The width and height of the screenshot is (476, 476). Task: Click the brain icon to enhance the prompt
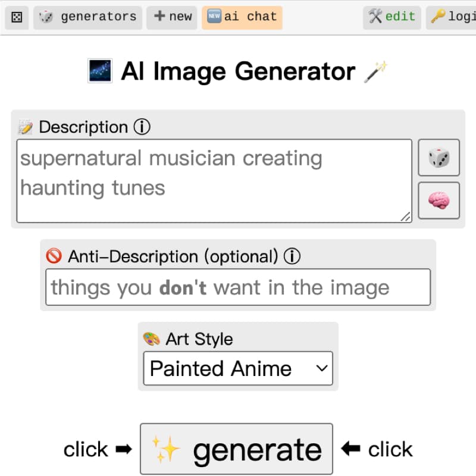click(439, 200)
